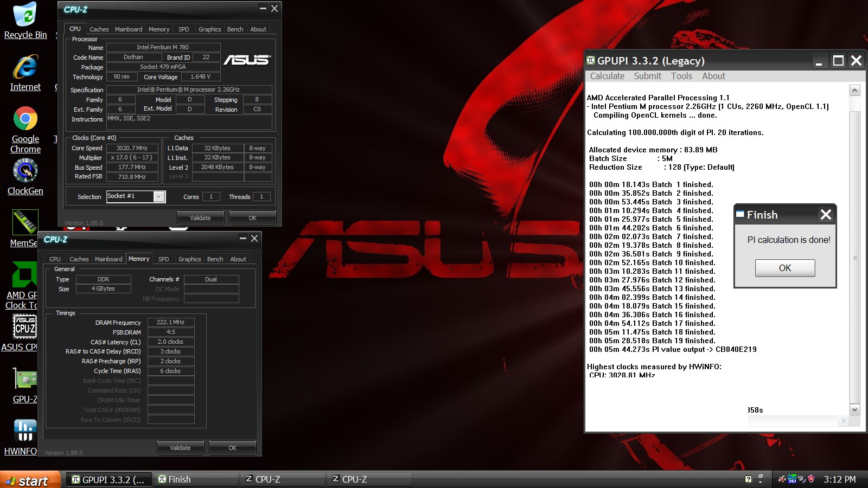Image resolution: width=868 pixels, height=488 pixels.
Task: Select Mainboard tab in bottom CPU-Z
Action: point(108,259)
